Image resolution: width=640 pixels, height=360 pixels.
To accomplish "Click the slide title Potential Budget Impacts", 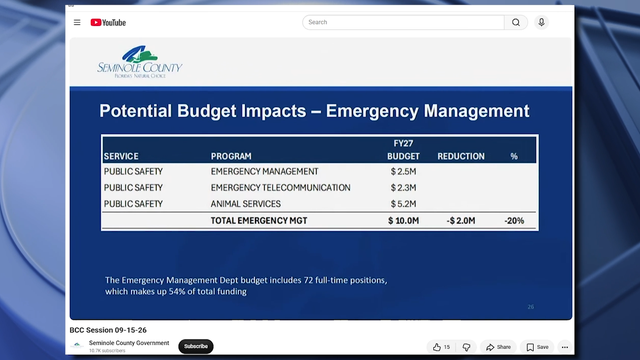I will [314, 111].
